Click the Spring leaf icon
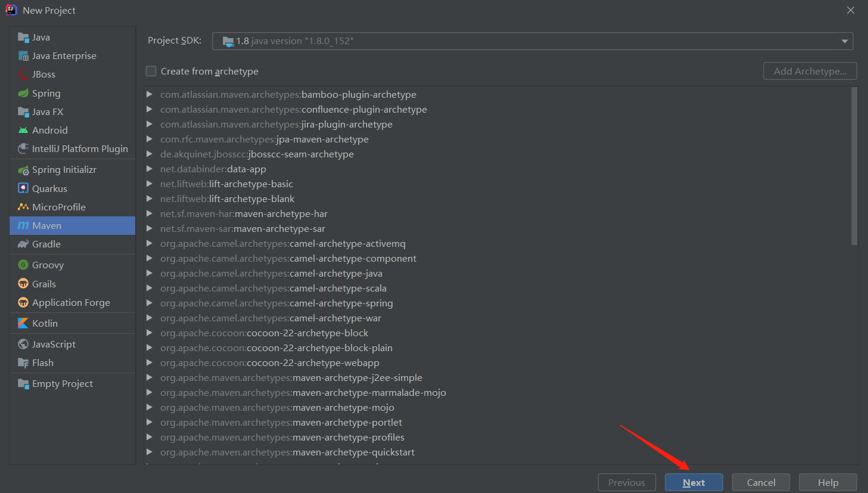This screenshot has height=493, width=868. tap(23, 93)
